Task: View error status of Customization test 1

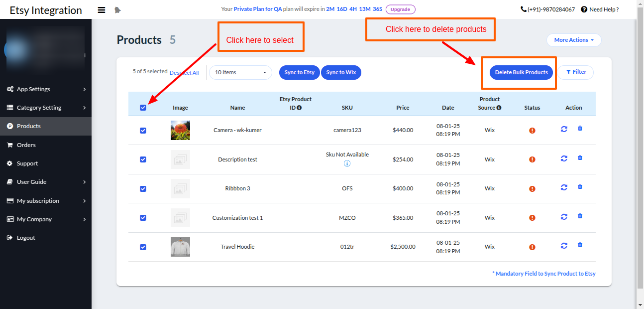Action: [532, 218]
